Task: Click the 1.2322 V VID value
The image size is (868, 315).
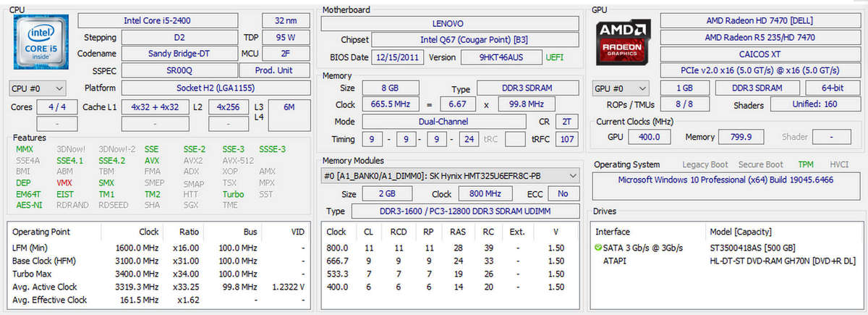Action: point(287,287)
